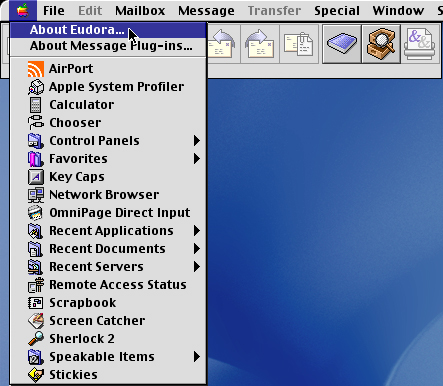Viewport: 443px width, 386px height.
Task: Click the Chooser icon
Action: point(36,123)
